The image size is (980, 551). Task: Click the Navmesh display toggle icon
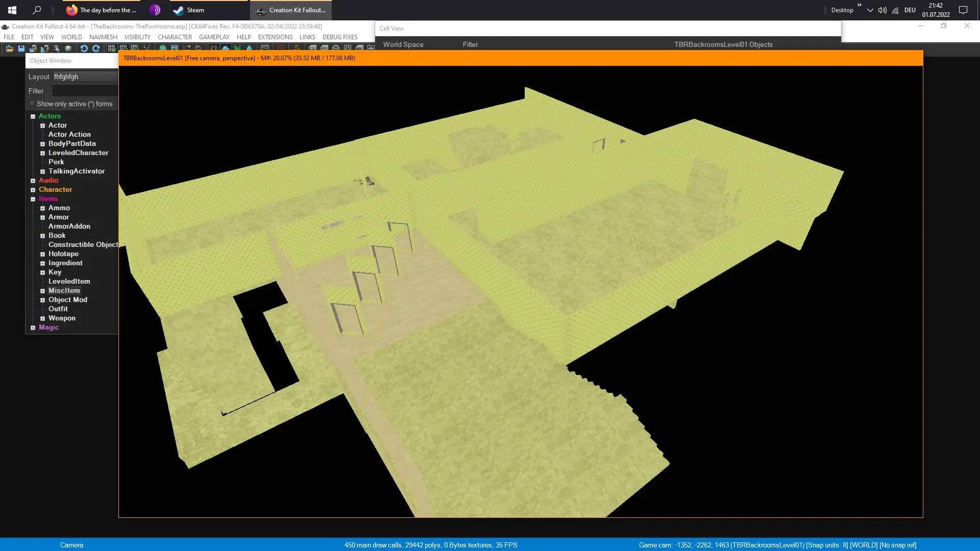[x=280, y=48]
